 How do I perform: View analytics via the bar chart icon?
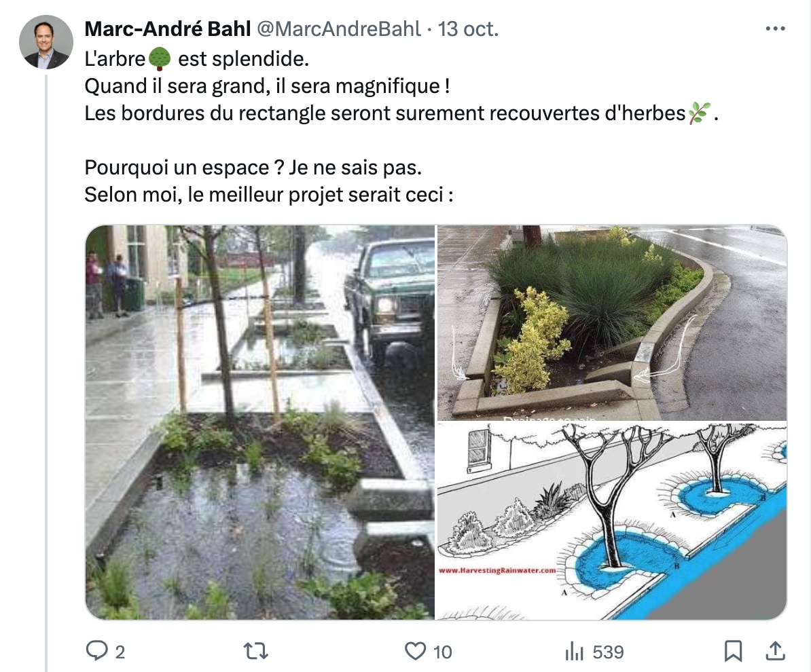point(574,651)
